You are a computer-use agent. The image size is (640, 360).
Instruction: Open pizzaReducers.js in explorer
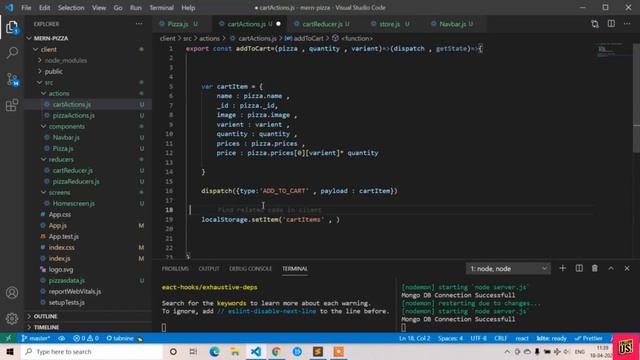click(x=76, y=181)
